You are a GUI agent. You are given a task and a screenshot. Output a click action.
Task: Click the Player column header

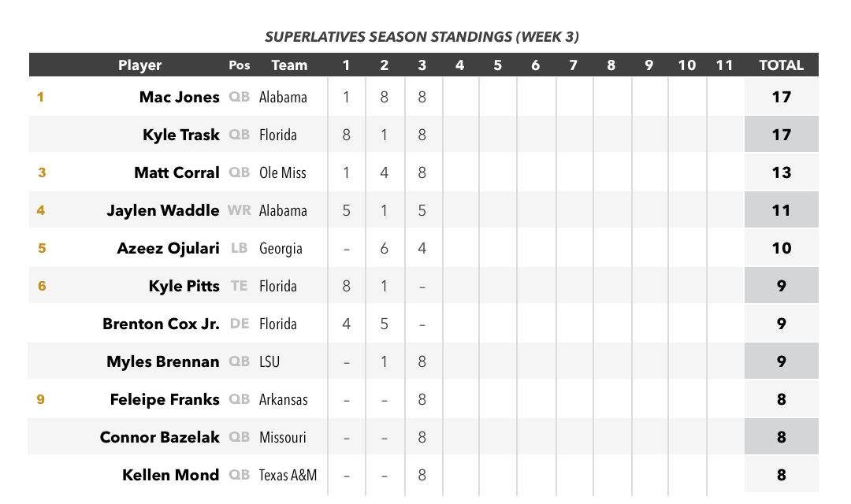[139, 65]
